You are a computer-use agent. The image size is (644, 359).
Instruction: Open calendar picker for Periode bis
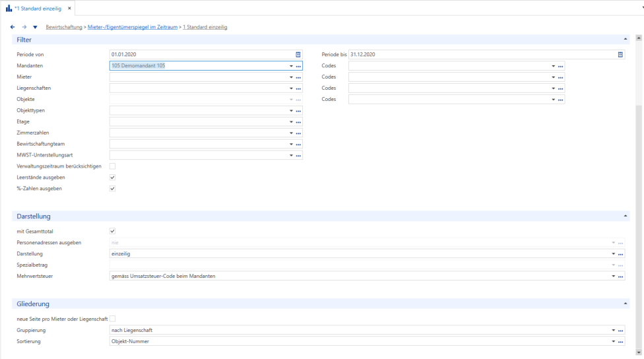tap(620, 54)
